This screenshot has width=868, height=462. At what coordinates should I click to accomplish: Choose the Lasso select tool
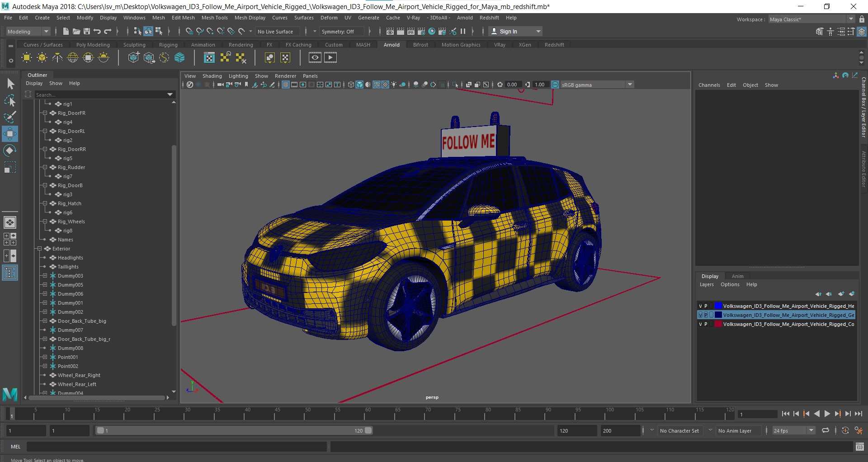[10, 100]
